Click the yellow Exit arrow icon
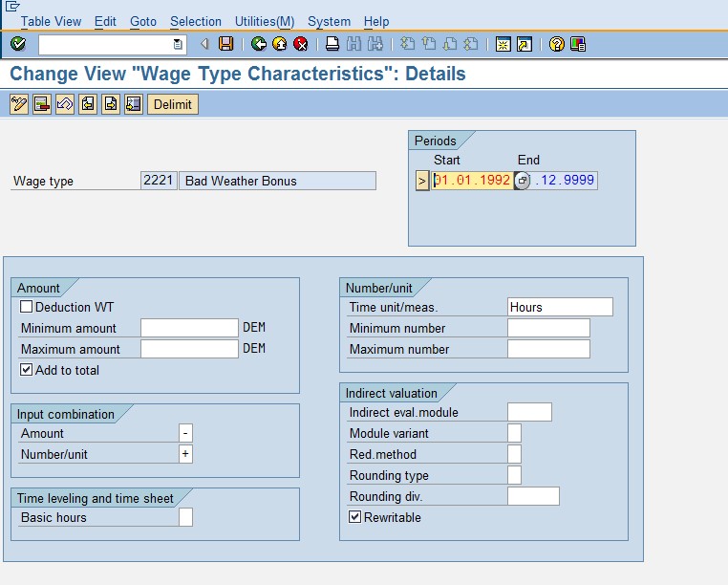728x585 pixels. (x=280, y=44)
